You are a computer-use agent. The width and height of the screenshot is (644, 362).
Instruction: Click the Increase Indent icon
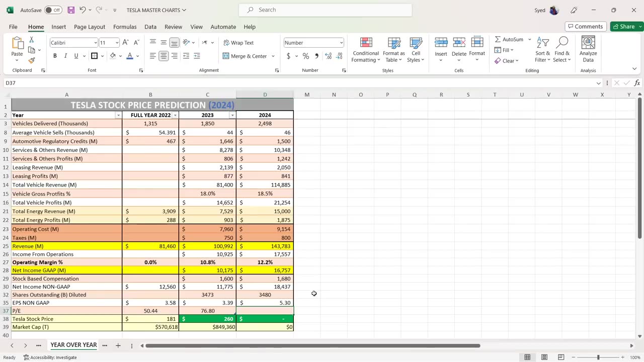point(197,56)
